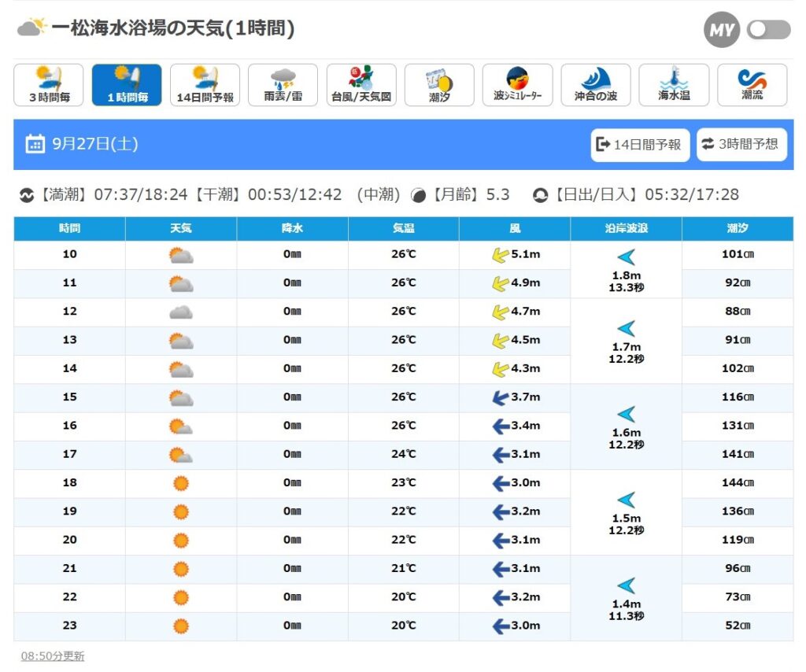Click the sunny icon at hour 23
Screen dimensions: 806x672
tap(181, 626)
